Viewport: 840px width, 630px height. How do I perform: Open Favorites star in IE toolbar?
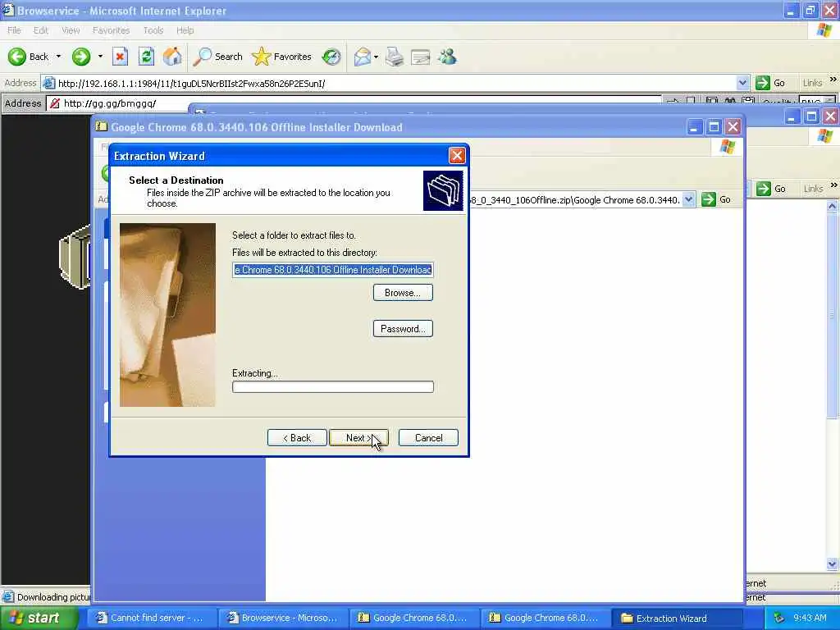[282, 57]
